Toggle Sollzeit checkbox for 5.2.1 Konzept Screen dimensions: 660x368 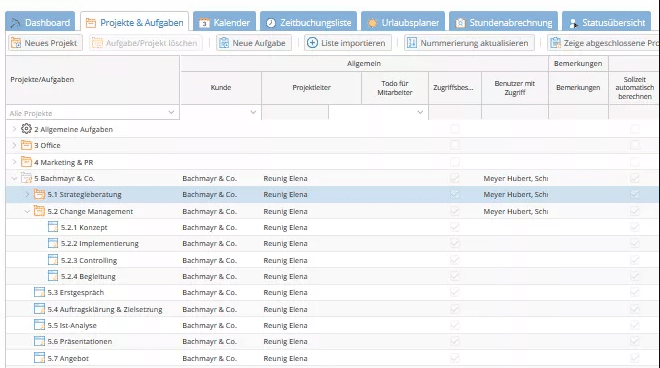(635, 227)
